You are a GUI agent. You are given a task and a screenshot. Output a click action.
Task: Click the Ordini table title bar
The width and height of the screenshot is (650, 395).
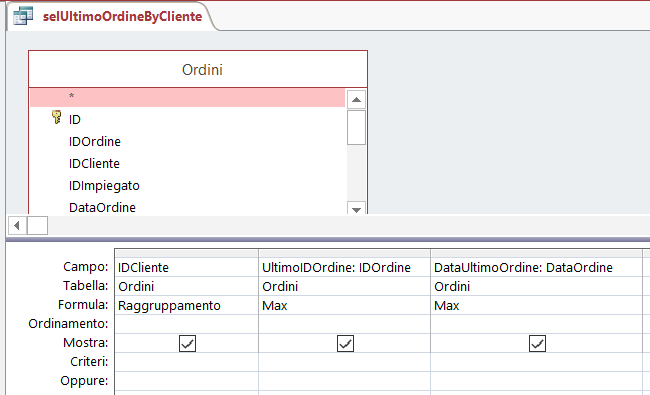(x=198, y=69)
